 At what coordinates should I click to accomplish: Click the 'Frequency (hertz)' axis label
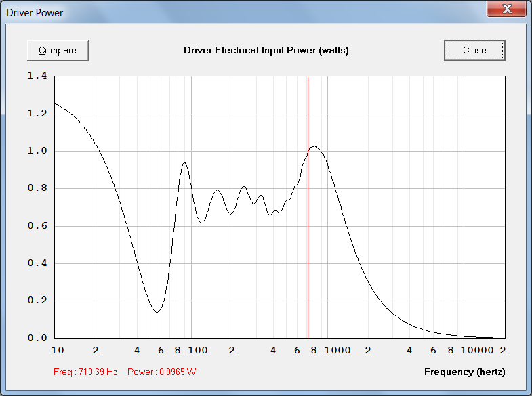coord(464,372)
